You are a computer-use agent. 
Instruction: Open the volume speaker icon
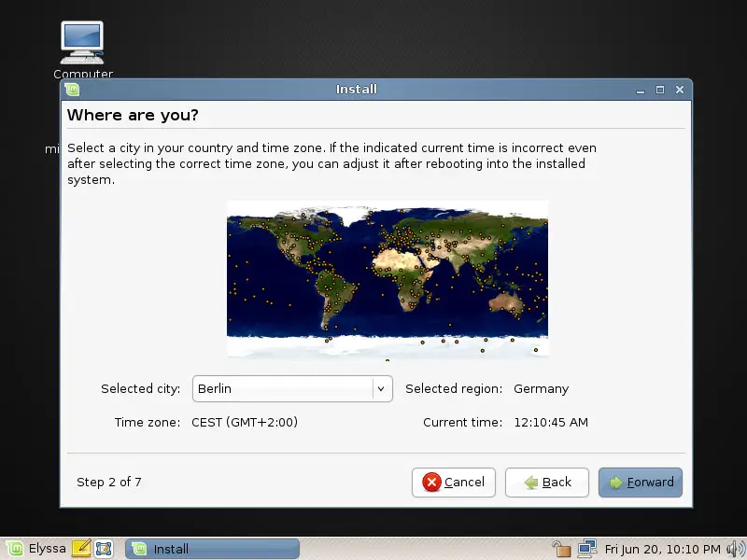(736, 549)
